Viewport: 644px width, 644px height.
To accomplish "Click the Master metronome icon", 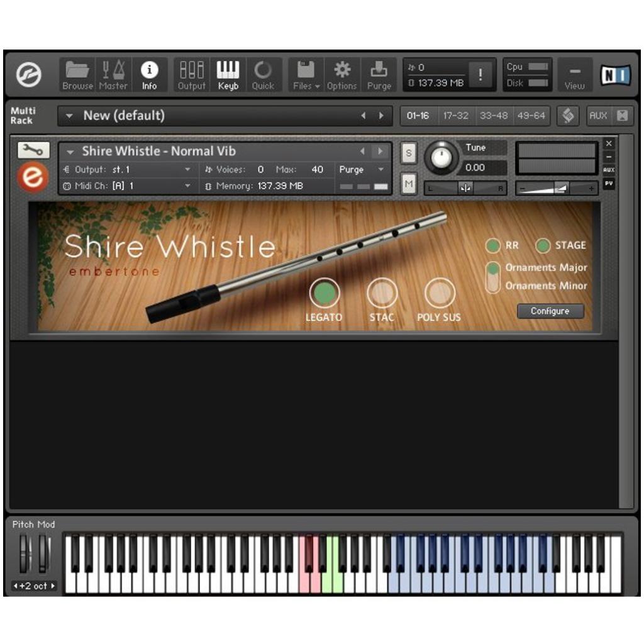I will point(113,75).
